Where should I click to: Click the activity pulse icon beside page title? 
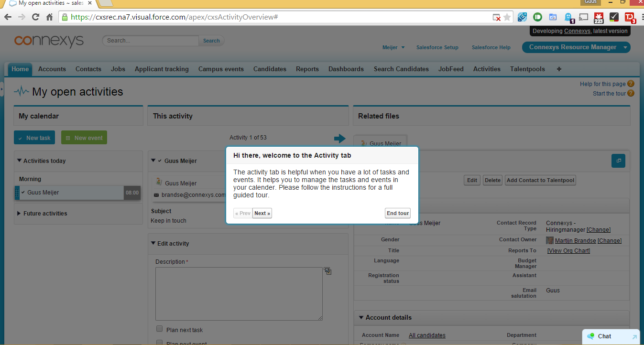pyautogui.click(x=22, y=91)
